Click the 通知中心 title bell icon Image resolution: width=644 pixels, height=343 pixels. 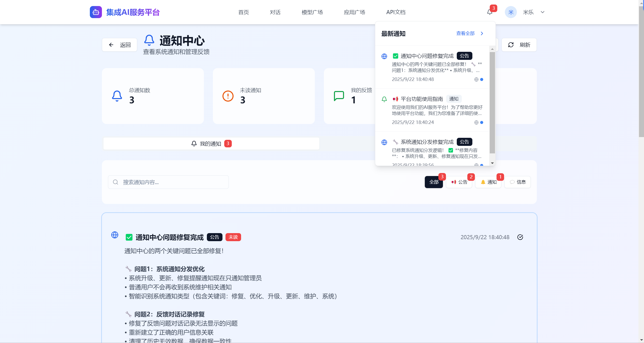[149, 40]
